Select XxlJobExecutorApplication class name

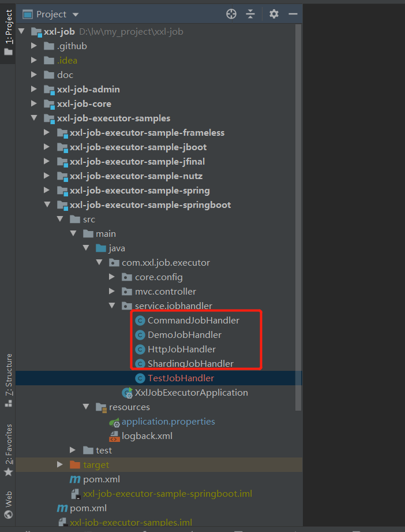click(x=192, y=393)
